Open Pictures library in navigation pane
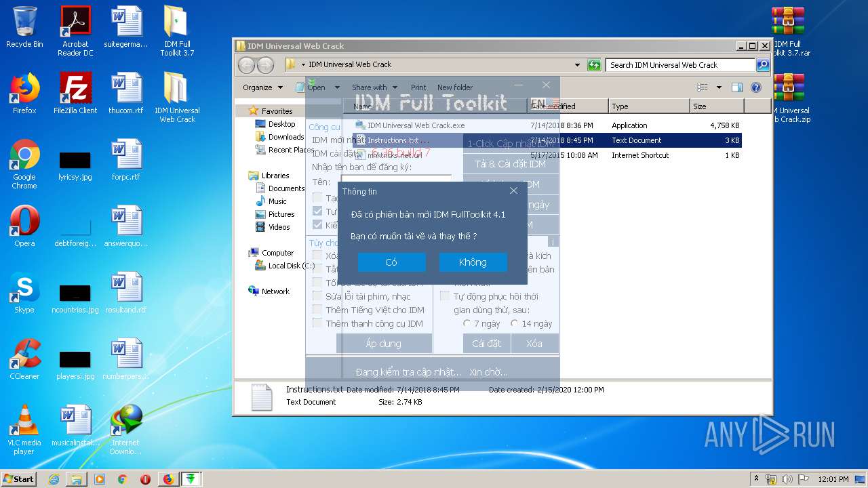The width and height of the screenshot is (868, 488). [281, 214]
